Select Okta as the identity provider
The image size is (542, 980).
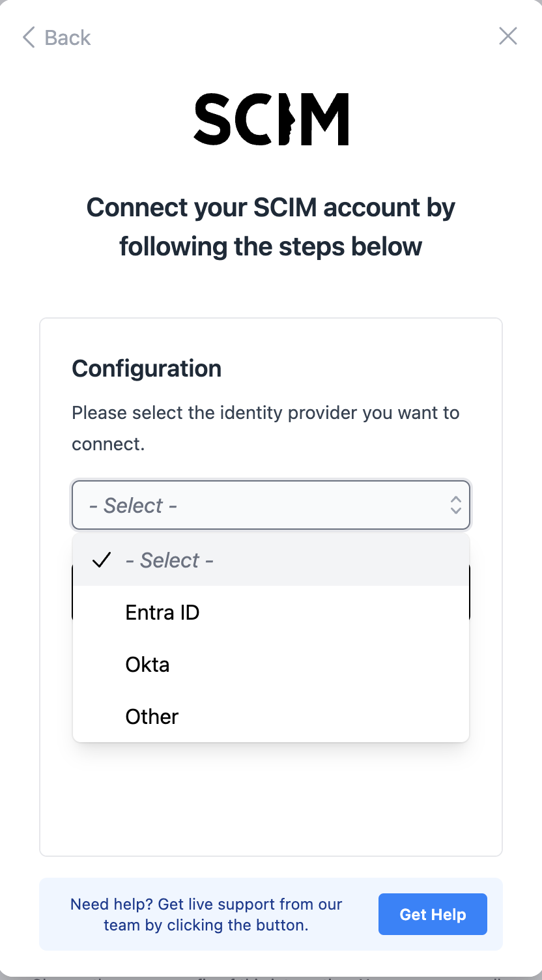[x=147, y=665]
